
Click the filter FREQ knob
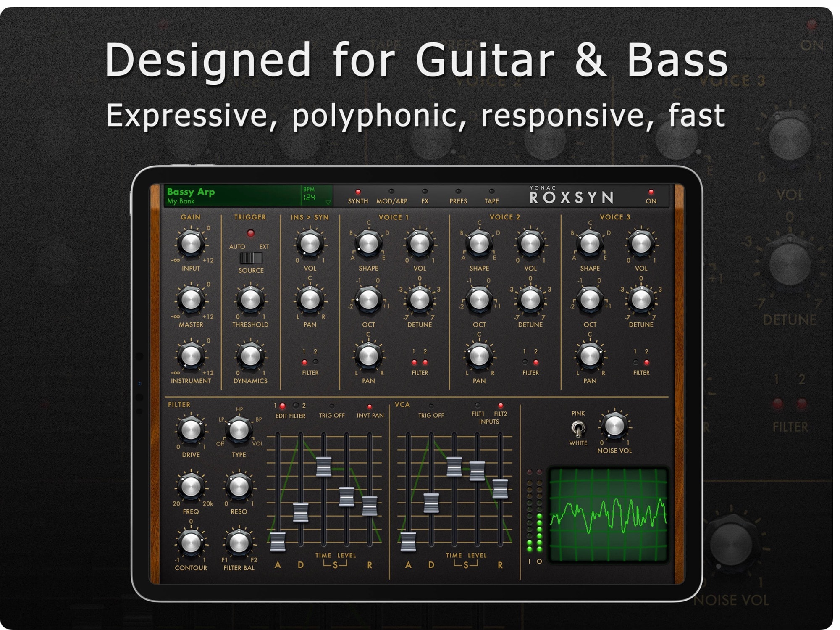[191, 487]
